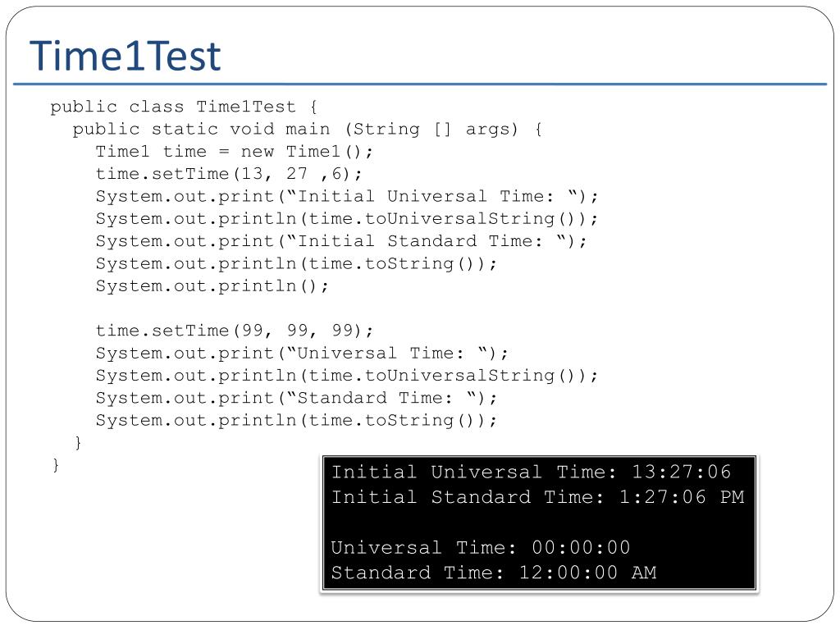
Task: Select the "Universal Time: " print statement in code
Action: (x=302, y=353)
